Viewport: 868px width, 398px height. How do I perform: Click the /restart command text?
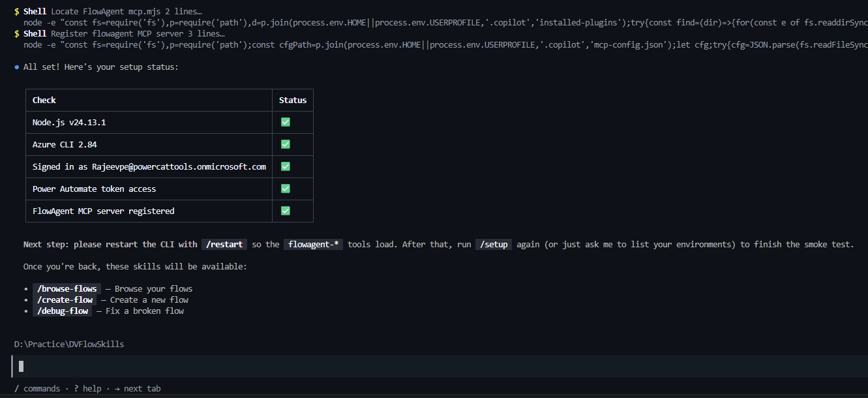pyautogui.click(x=224, y=244)
